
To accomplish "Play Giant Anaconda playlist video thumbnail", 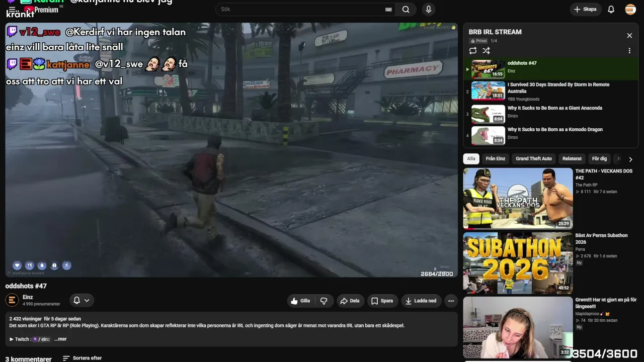I will point(488,114).
